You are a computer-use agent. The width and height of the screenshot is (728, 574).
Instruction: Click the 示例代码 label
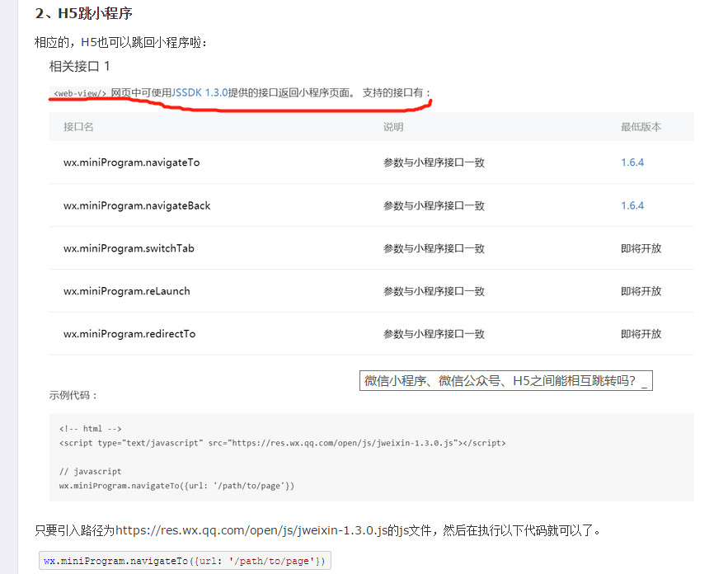pyautogui.click(x=73, y=395)
